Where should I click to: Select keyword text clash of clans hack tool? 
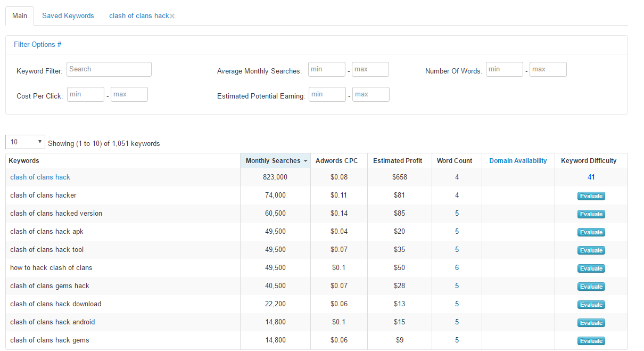pos(47,250)
